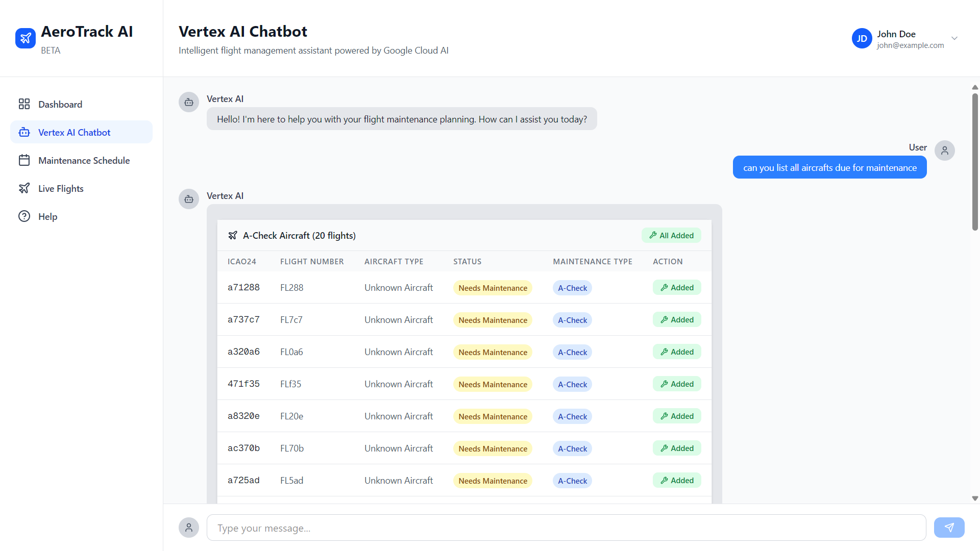The width and height of the screenshot is (980, 551).
Task: Click the Live Flights plane icon
Action: [x=24, y=188]
